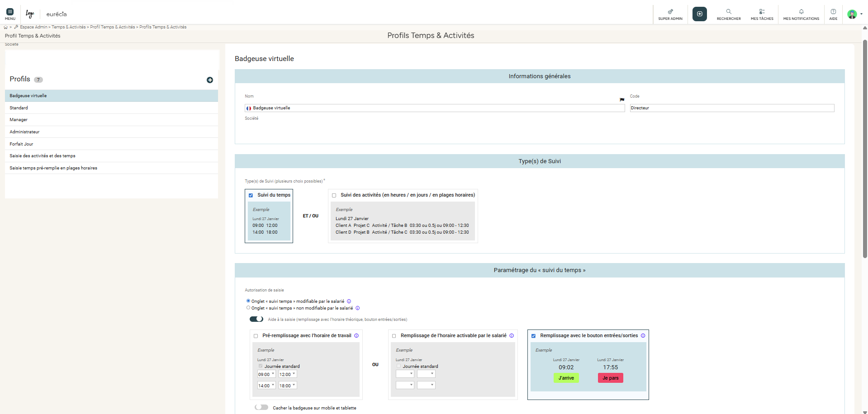Screen dimensions: 868x414
Task: Select the Manager profile in list
Action: click(19, 120)
